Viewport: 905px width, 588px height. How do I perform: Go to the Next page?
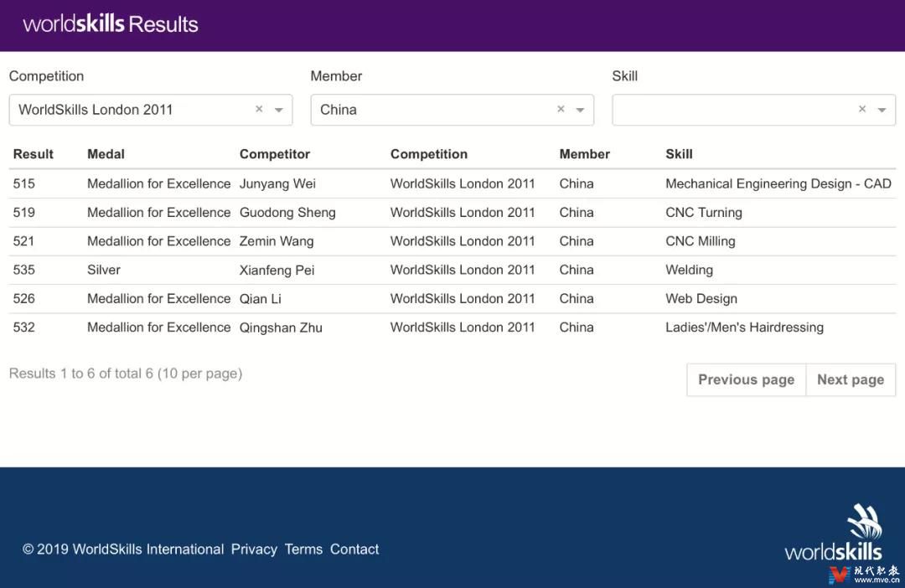pyautogui.click(x=850, y=379)
